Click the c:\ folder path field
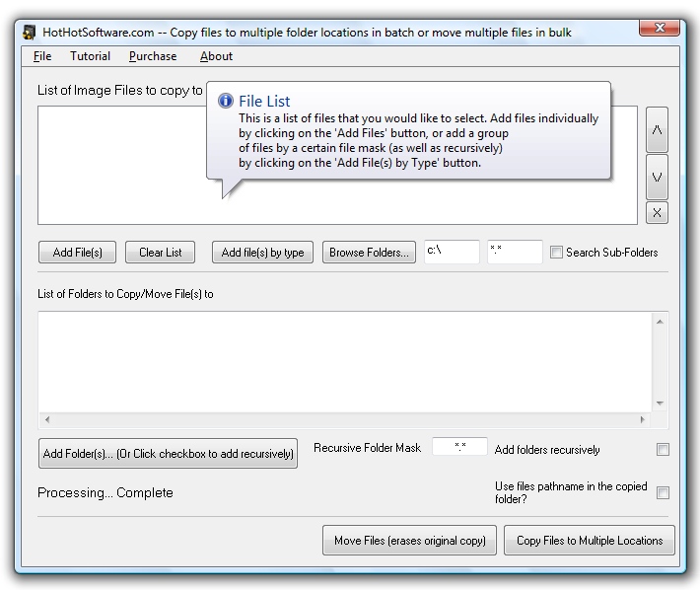 click(x=452, y=252)
